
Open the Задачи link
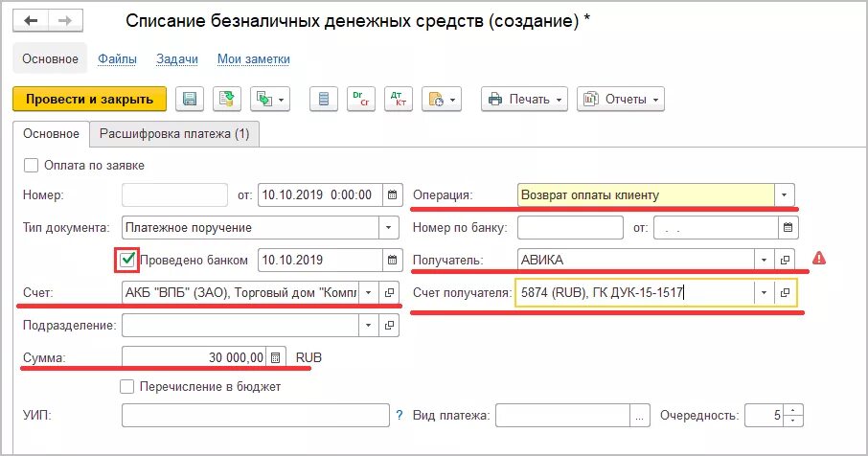click(177, 58)
